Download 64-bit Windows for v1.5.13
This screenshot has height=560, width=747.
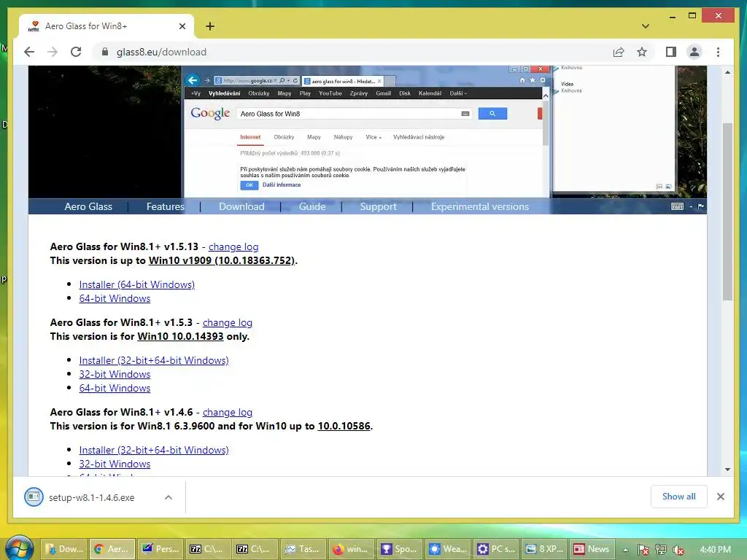pyautogui.click(x=115, y=298)
